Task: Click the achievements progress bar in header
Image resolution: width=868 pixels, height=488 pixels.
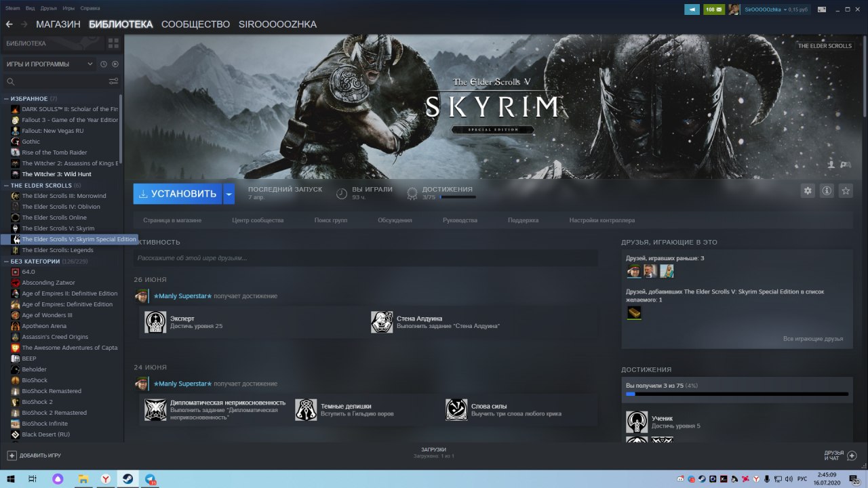Action: [458, 197]
